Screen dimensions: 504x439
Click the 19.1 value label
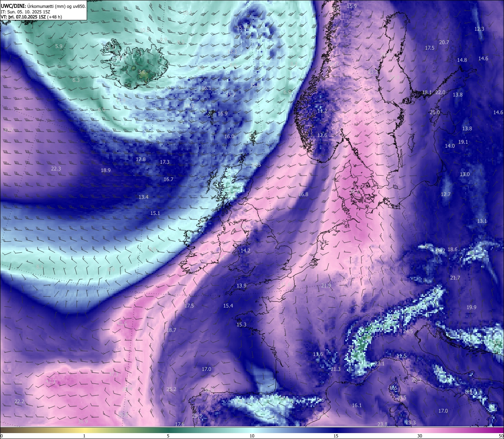tap(463, 142)
